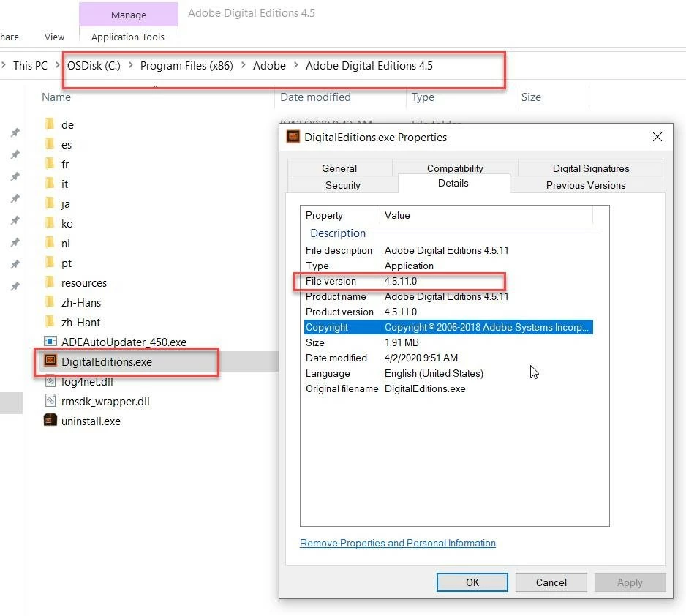Expand chevron after This PC breadcrumb

[x=57, y=65]
